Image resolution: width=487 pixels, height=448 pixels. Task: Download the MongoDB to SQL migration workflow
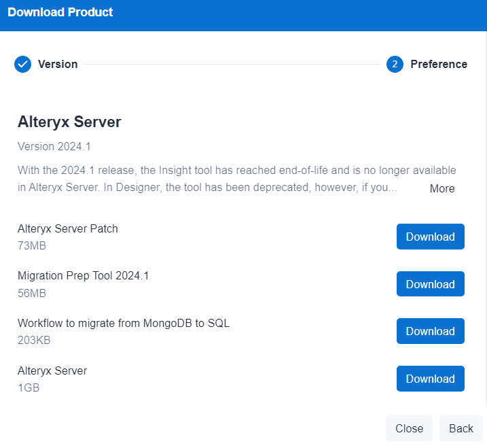click(x=430, y=331)
